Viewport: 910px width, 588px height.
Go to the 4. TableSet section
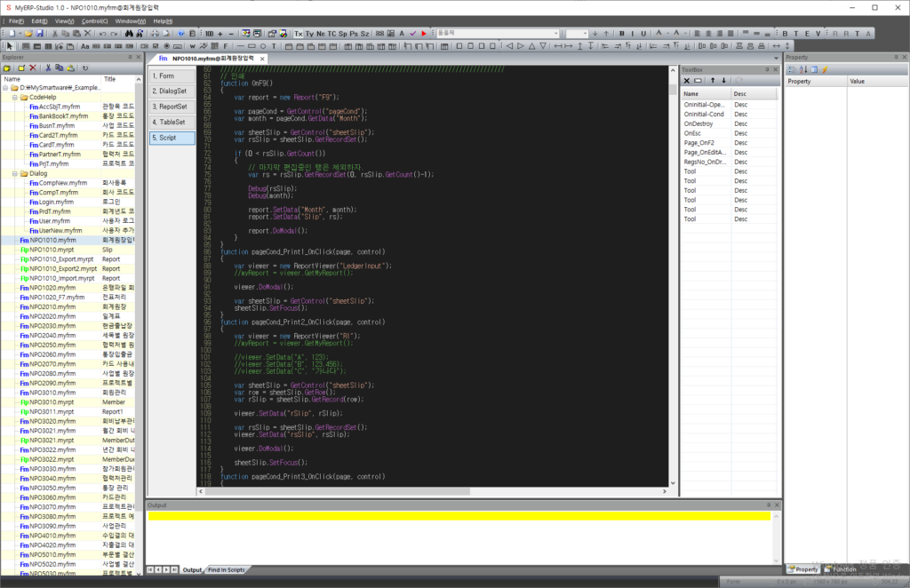(x=172, y=123)
